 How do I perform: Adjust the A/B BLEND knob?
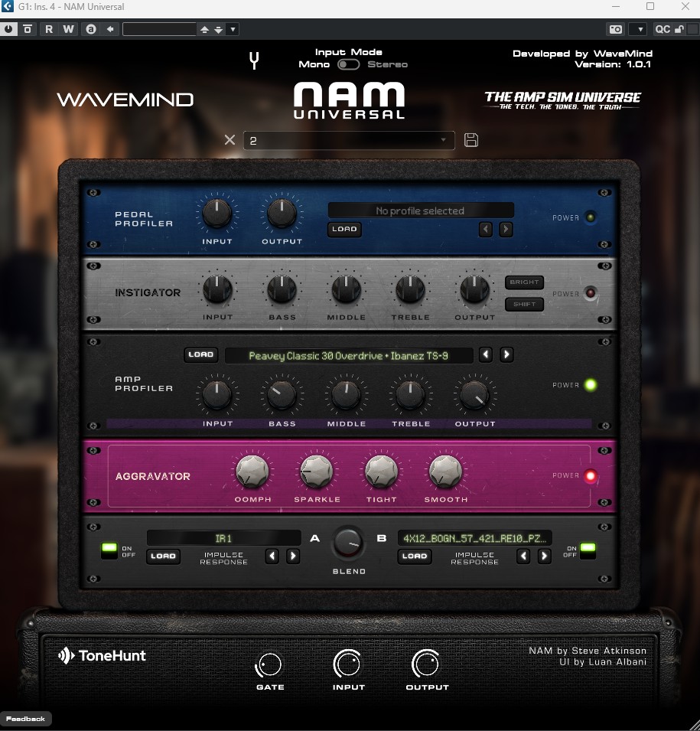(x=348, y=543)
